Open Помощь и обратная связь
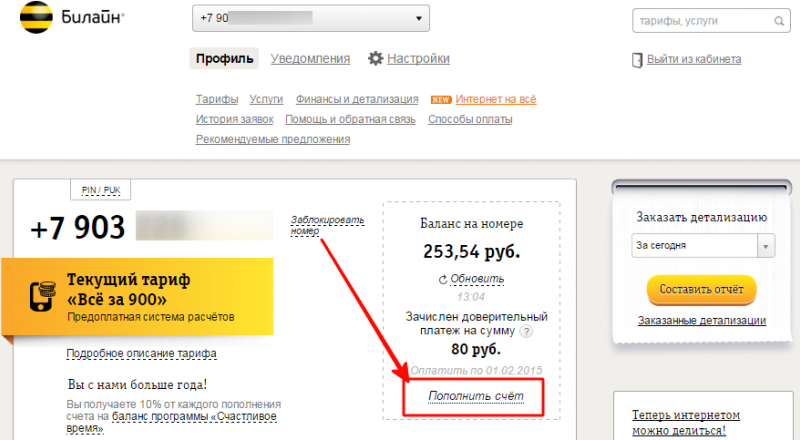Image resolution: width=800 pixels, height=440 pixels. click(351, 119)
